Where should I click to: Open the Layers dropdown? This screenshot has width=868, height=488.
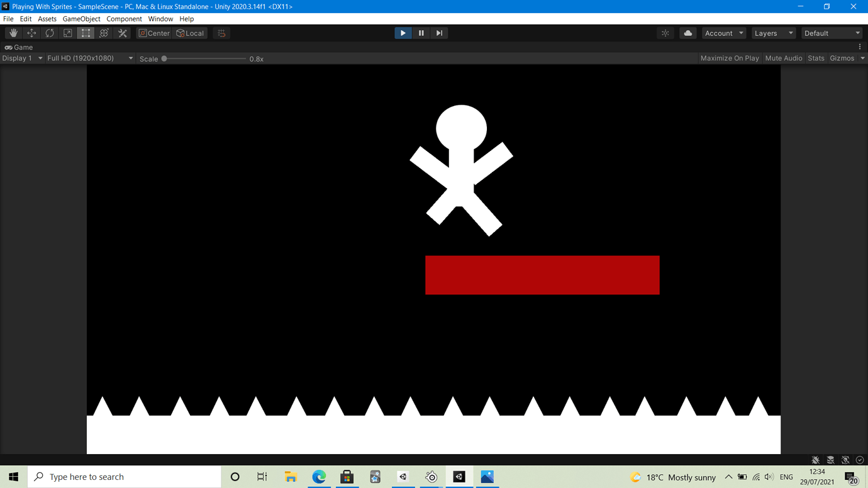click(x=773, y=33)
